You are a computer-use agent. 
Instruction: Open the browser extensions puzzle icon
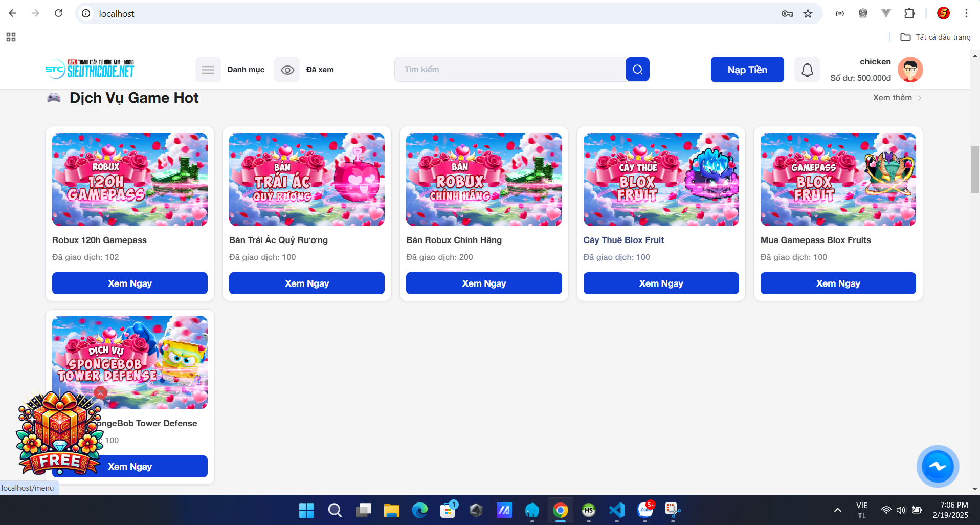point(909,13)
